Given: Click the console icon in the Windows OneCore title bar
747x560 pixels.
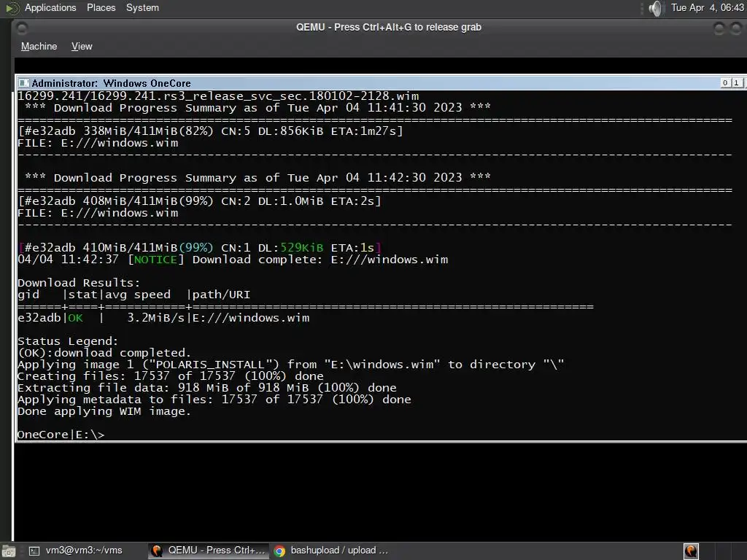Looking at the screenshot, I should [x=23, y=83].
